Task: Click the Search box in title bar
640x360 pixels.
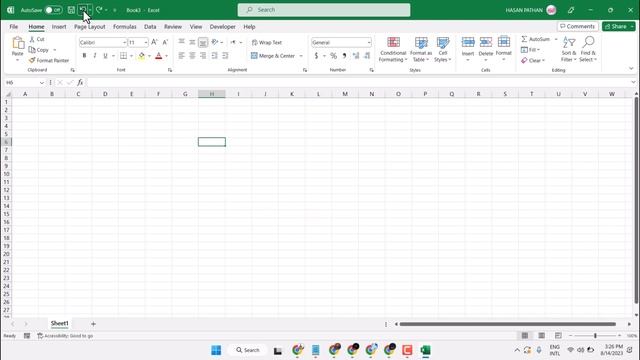Action: 324,10
